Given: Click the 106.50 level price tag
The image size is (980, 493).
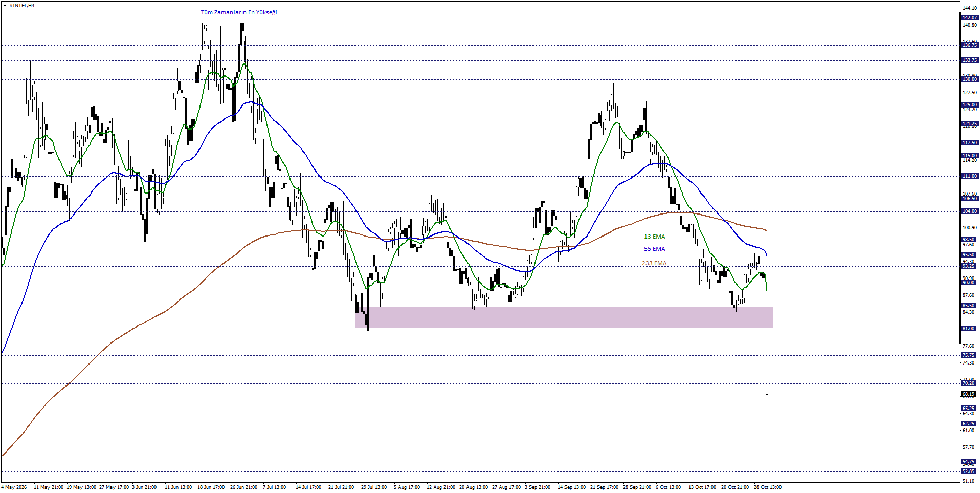Looking at the screenshot, I should [x=969, y=199].
